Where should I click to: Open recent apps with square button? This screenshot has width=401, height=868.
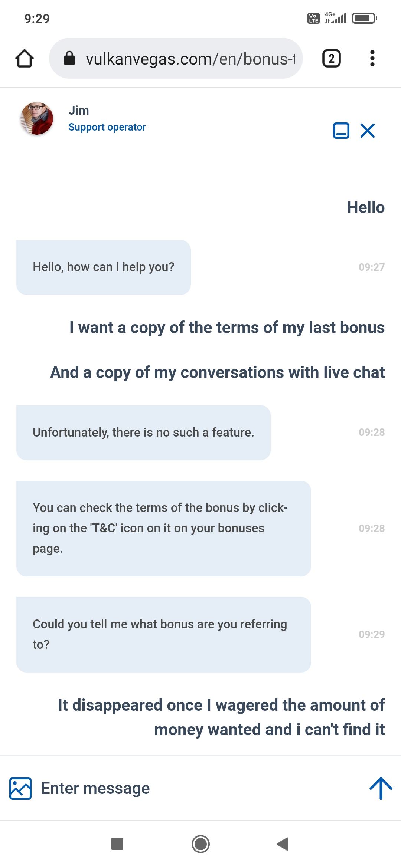pyautogui.click(x=117, y=844)
